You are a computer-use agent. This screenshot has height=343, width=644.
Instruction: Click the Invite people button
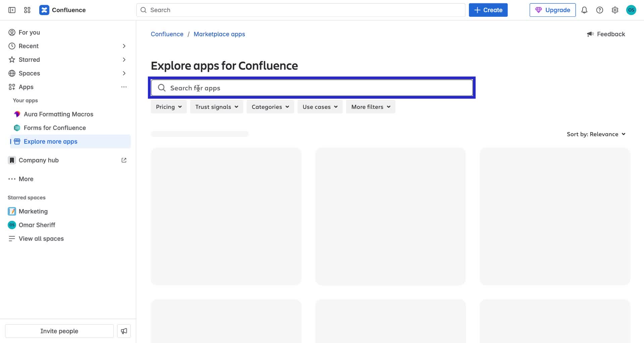click(59, 331)
